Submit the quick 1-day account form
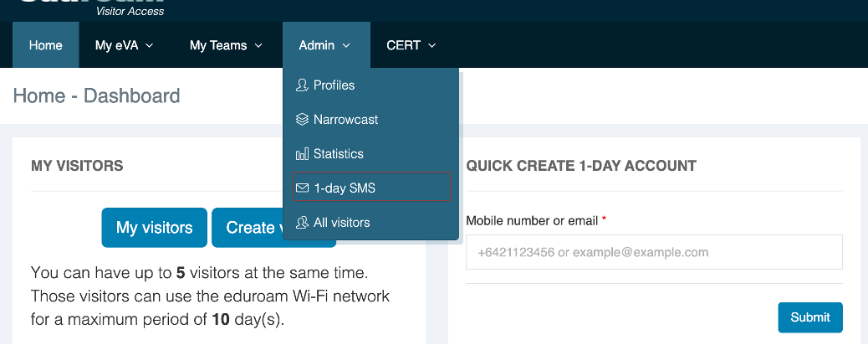This screenshot has height=345, width=868. tap(809, 317)
